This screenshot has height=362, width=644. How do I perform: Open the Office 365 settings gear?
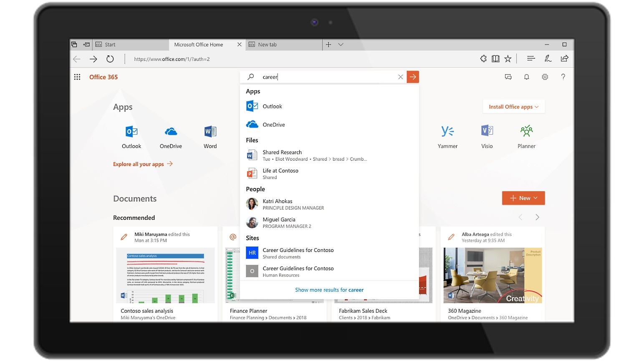(x=545, y=77)
